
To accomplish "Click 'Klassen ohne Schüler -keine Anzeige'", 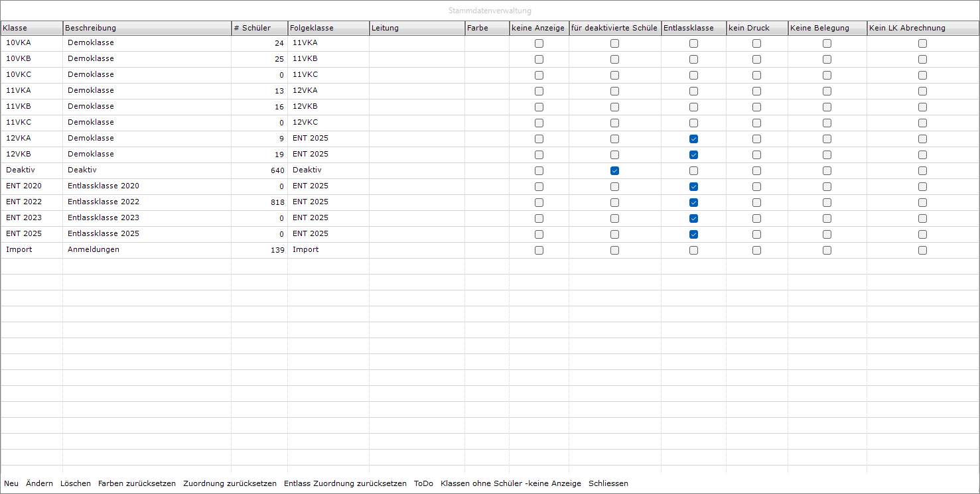I will pyautogui.click(x=510, y=483).
